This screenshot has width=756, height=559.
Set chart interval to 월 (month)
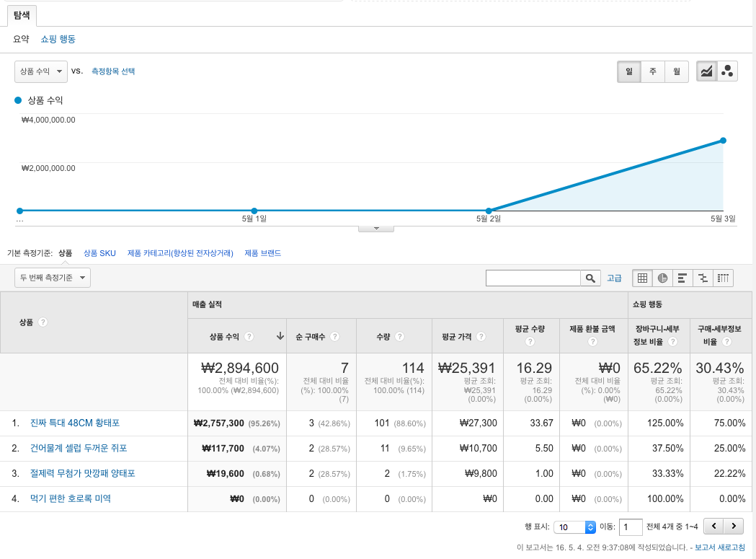point(677,71)
